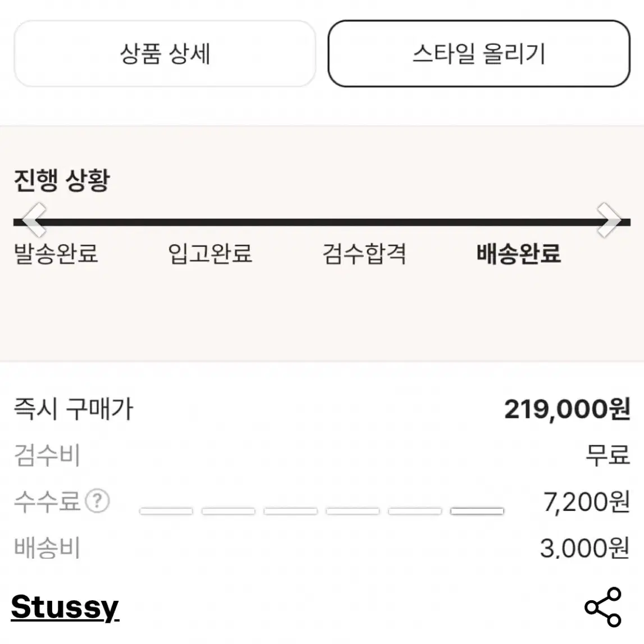Click the black progress track line
This screenshot has height=644, width=644.
[x=322, y=222]
